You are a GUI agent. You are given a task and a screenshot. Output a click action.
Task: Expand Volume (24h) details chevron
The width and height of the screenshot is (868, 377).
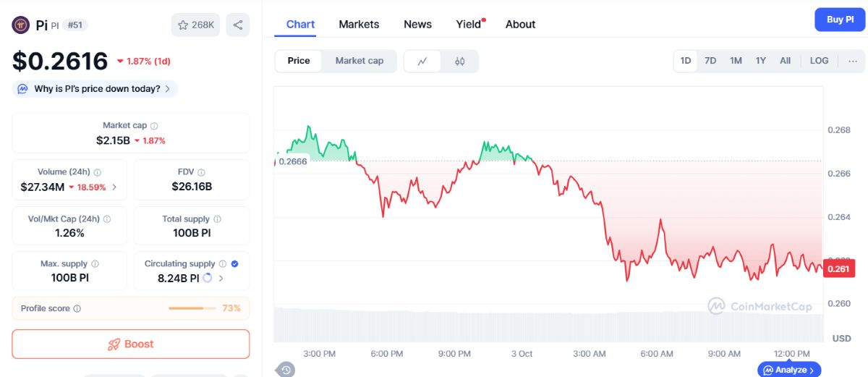pyautogui.click(x=114, y=187)
